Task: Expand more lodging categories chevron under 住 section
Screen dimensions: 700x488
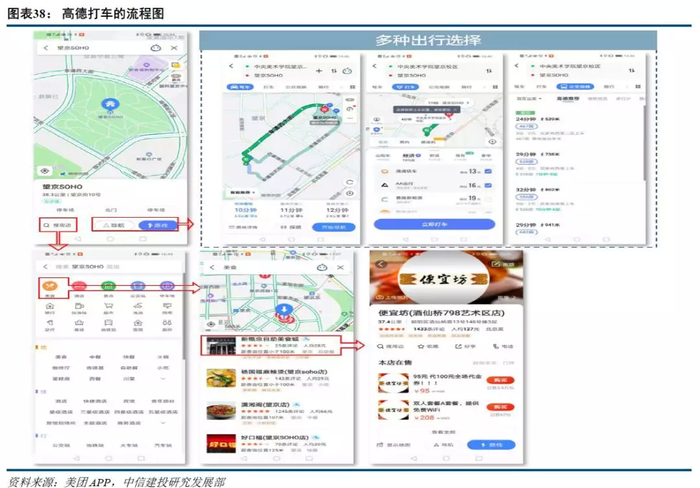Action: (162, 422)
